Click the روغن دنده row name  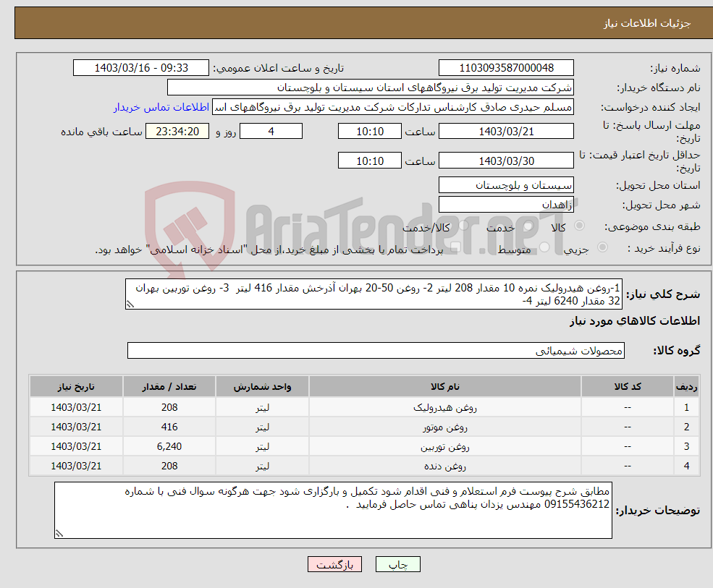pos(445,466)
